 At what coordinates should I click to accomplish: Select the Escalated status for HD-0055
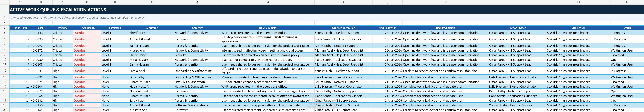pos(627,55)
